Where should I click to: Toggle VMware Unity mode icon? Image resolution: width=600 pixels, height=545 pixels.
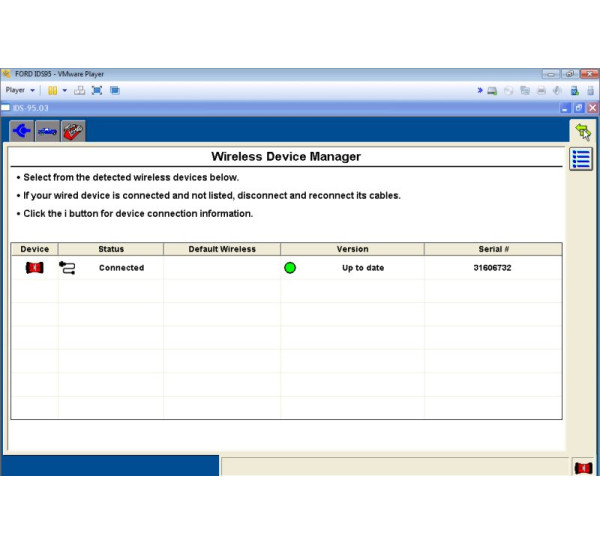115,90
